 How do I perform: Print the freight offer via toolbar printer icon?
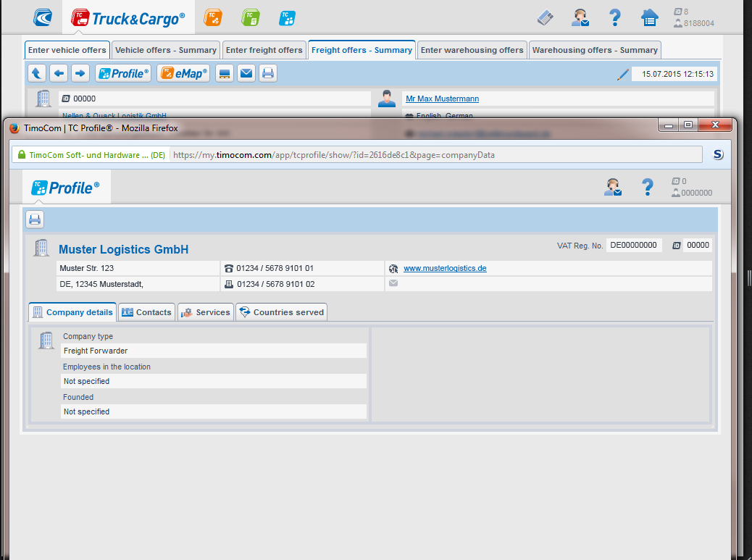[268, 73]
